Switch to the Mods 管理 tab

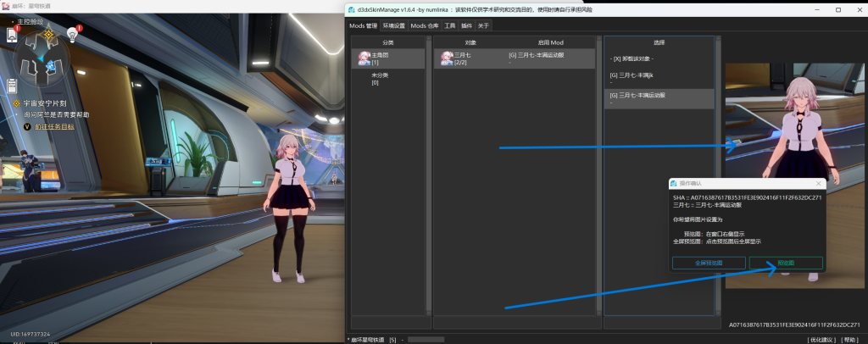[363, 26]
